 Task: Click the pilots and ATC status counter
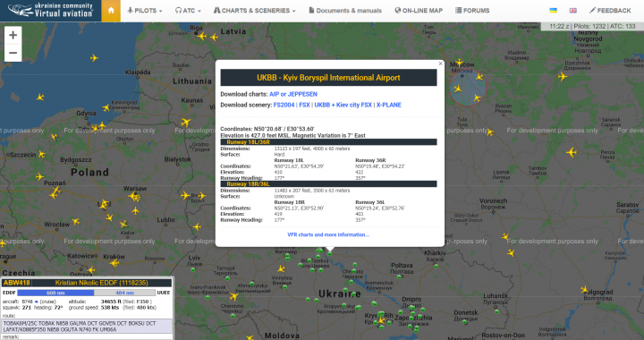pos(592,26)
